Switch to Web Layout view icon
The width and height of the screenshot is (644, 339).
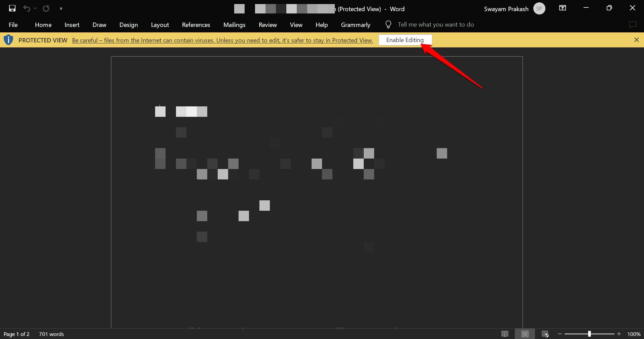point(545,334)
